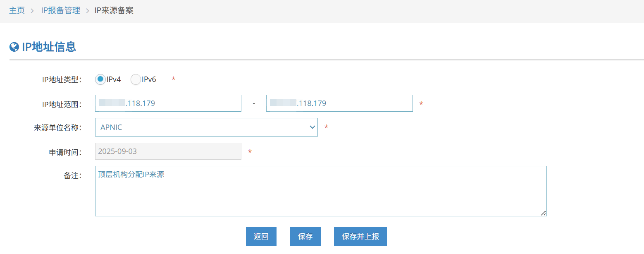Screen dimensions: 644x254
Task: Open the 来源单位名称 APNIC dropdown
Action: (206, 127)
